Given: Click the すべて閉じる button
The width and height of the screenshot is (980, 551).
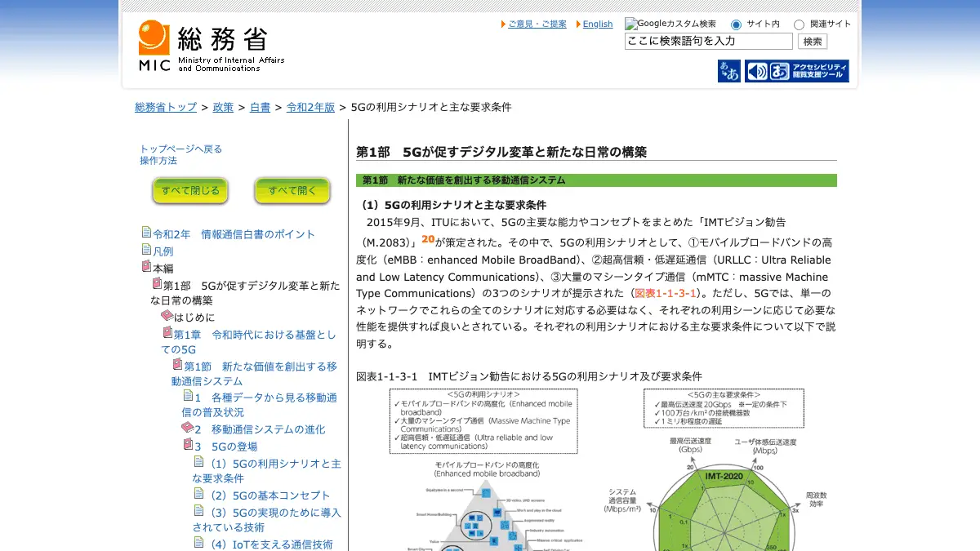Looking at the screenshot, I should [190, 191].
